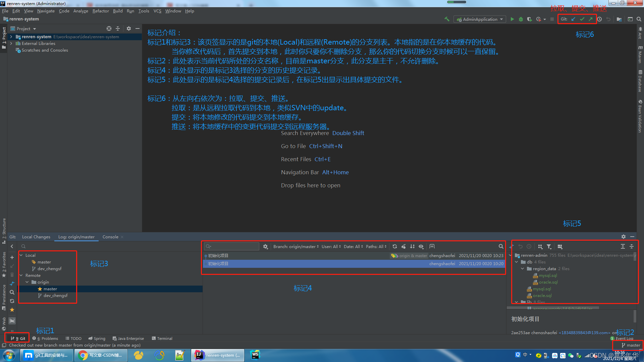Expand External Libraries node
The height and width of the screenshot is (362, 644).
pyautogui.click(x=11, y=44)
